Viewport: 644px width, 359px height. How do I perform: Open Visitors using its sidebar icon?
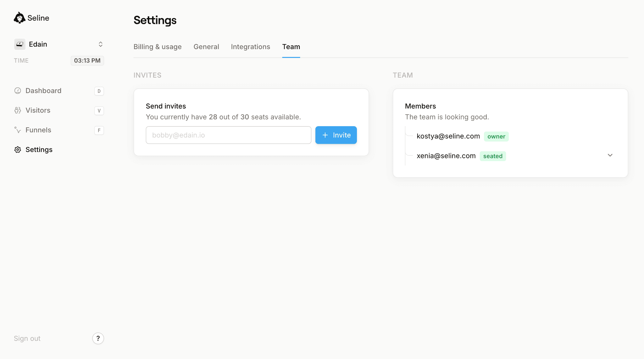(x=18, y=110)
